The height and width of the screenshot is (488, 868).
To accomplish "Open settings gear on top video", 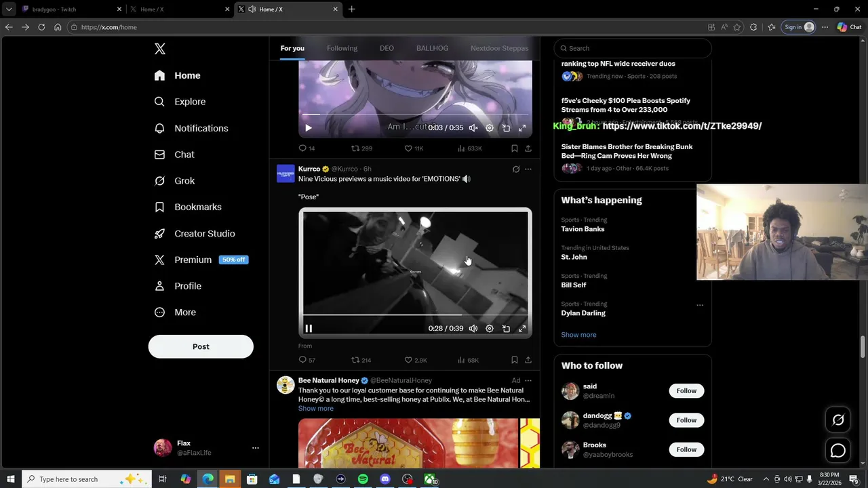I will (490, 128).
